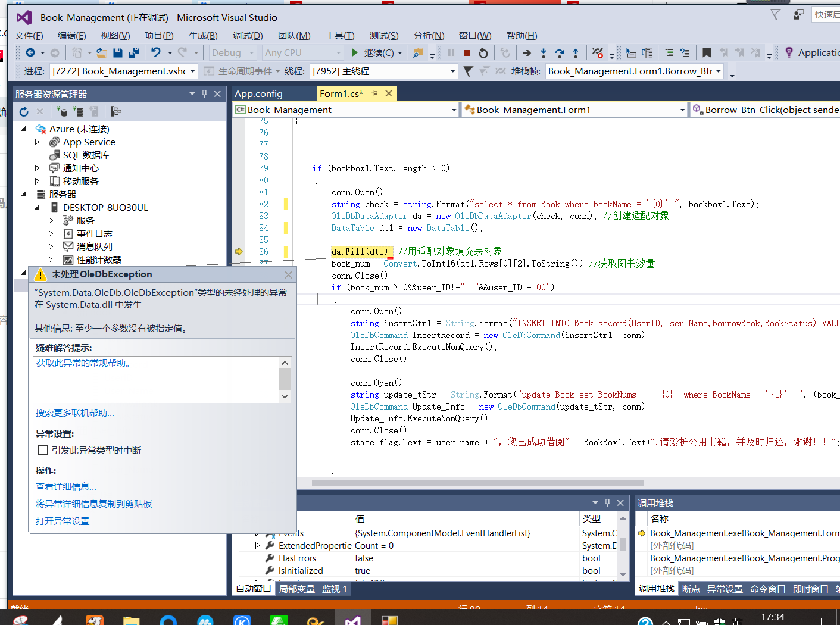
Task: Click the Open File folder icon
Action: (x=102, y=53)
